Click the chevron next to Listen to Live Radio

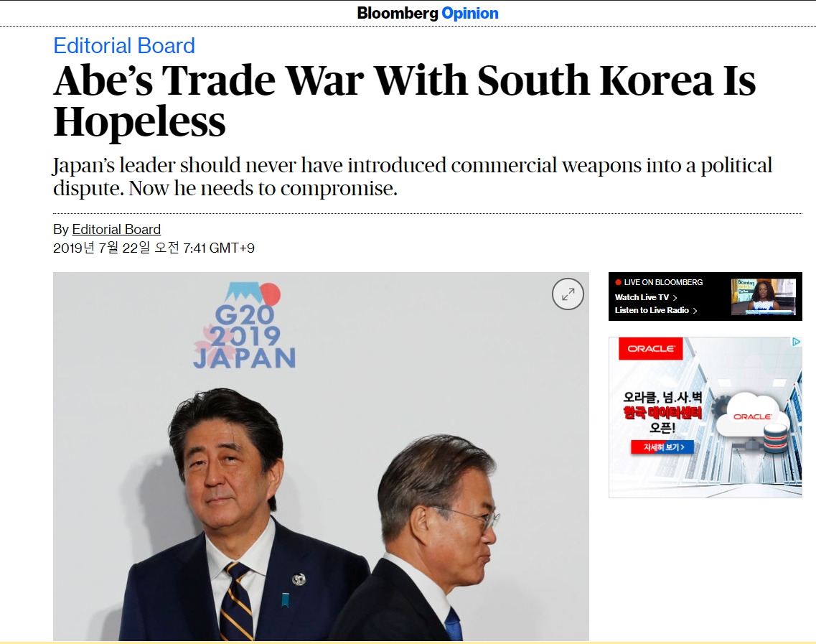pyautogui.click(x=695, y=311)
